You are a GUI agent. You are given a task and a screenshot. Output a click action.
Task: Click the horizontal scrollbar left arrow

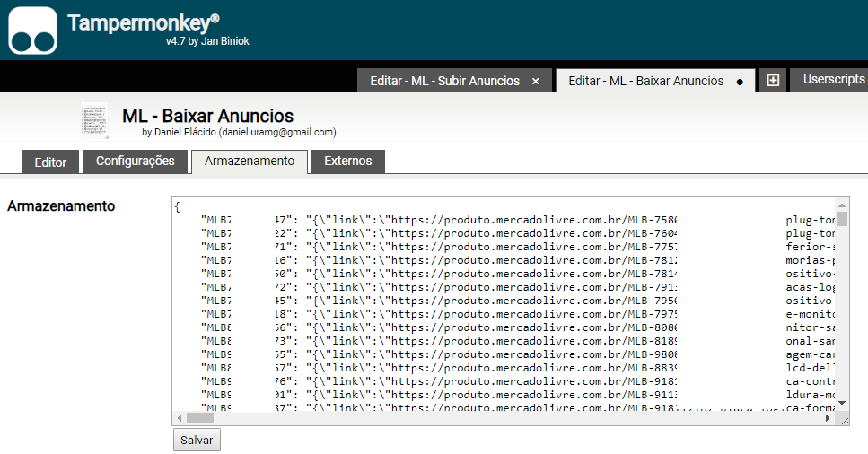(179, 418)
